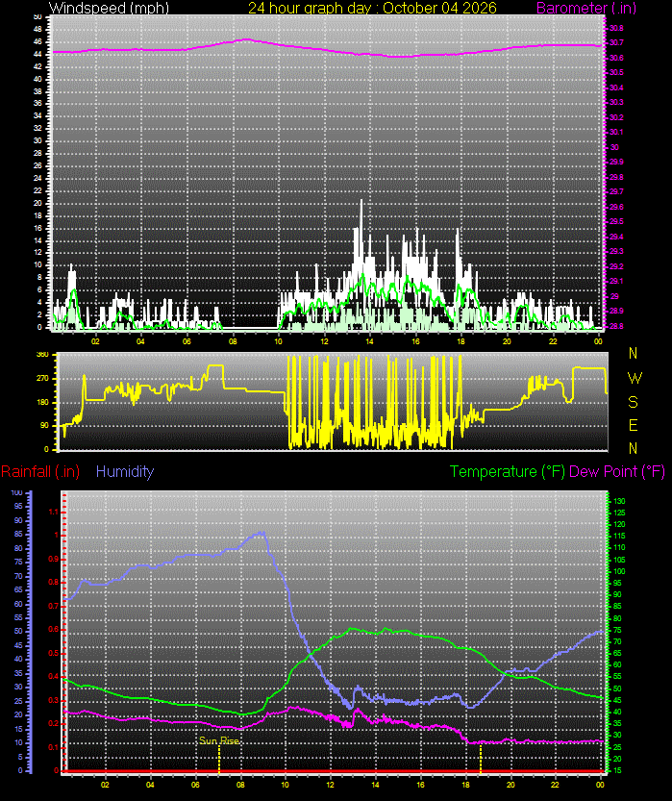
Task: Click the "16" hour label under humidity chart
Action: click(x=420, y=785)
